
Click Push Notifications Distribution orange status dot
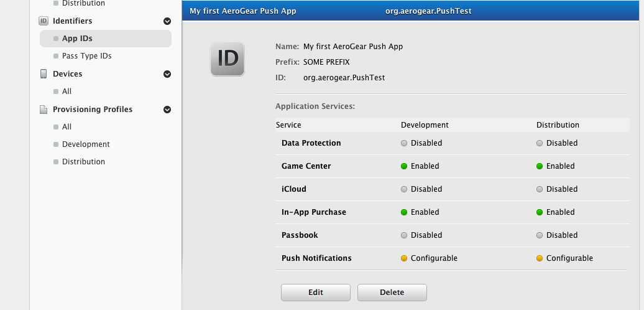pyautogui.click(x=540, y=258)
